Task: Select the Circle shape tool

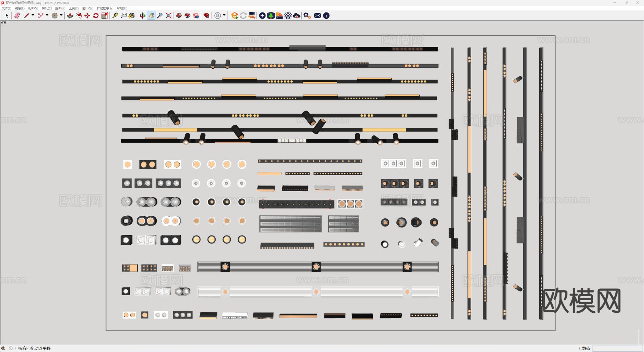Action: [x=54, y=16]
